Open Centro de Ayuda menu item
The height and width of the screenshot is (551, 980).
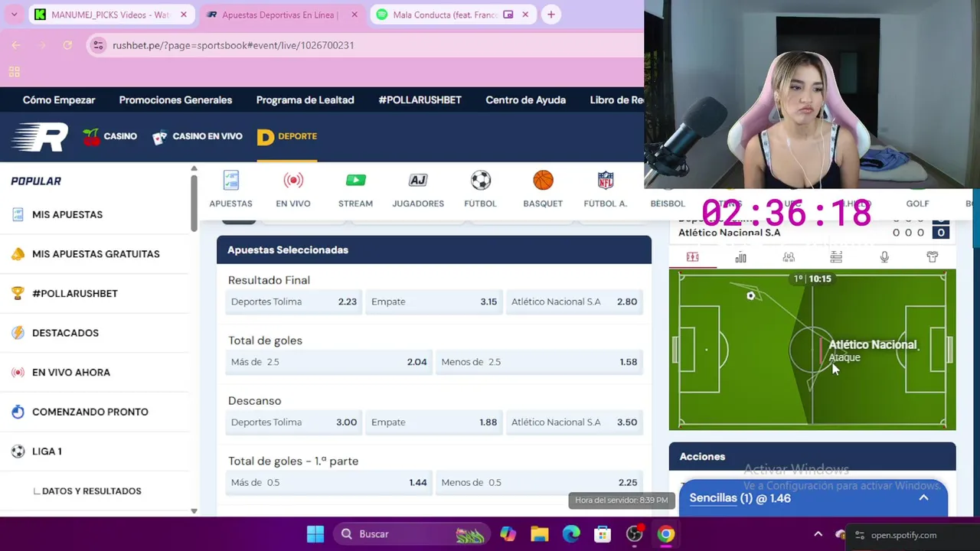[x=525, y=100]
